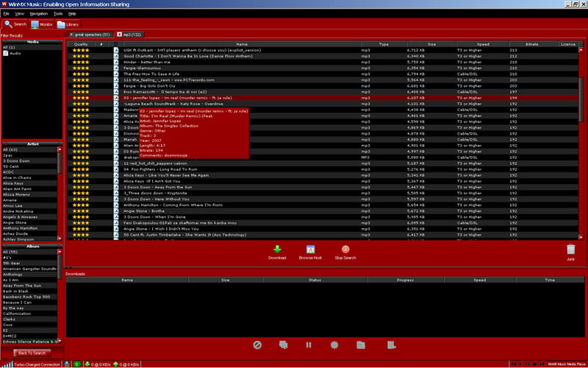
Task: Click the green Download arrow icon
Action: tap(277, 250)
